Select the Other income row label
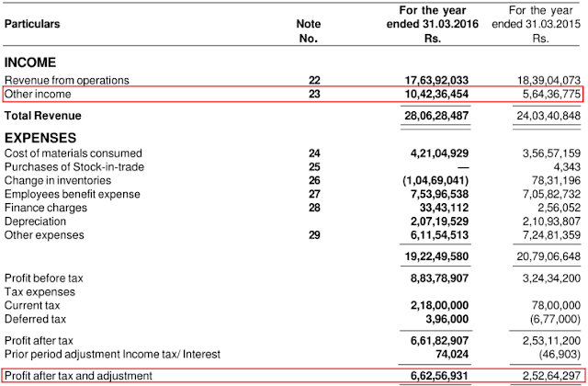This screenshot has width=588, height=386. pos(38,94)
